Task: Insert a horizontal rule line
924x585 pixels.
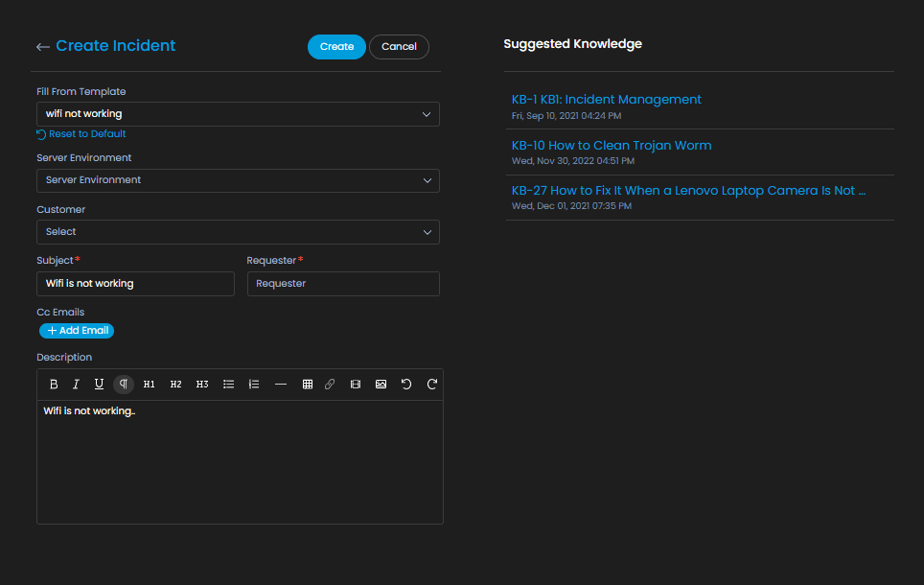Action: pyautogui.click(x=281, y=384)
